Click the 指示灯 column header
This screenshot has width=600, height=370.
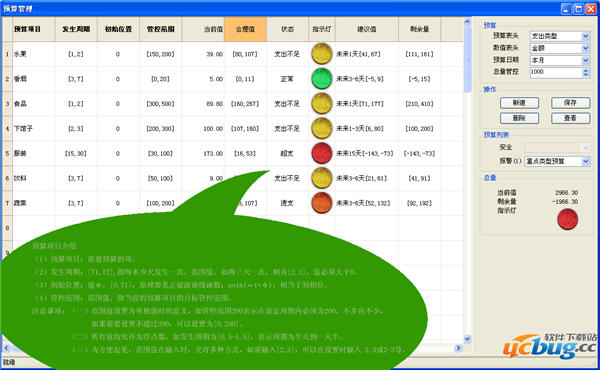click(322, 29)
